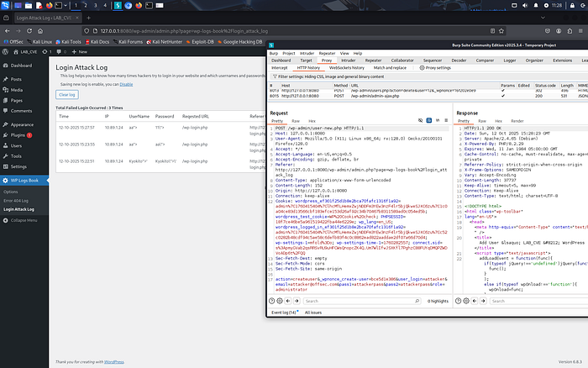The image size is (588, 368).
Task: Open a new Firefox tab
Action: click(x=88, y=18)
